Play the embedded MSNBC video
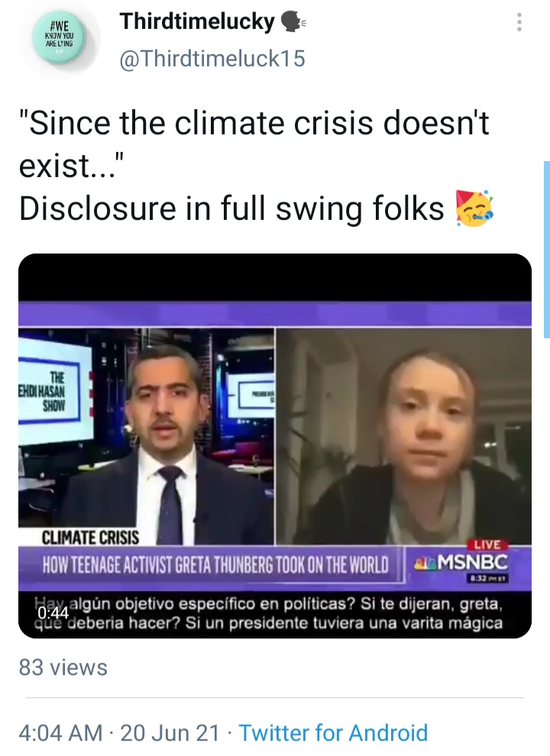This screenshot has height=756, width=550. (x=275, y=445)
